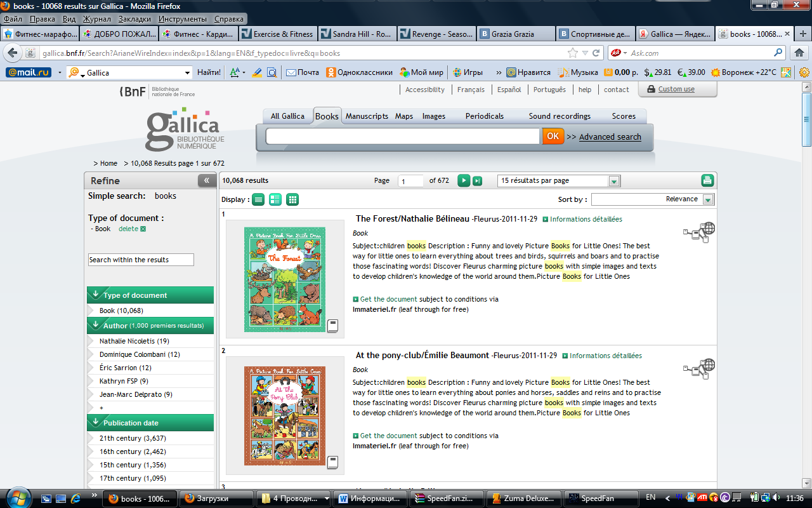
Task: Open Internet Explorer from quick launch
Action: (x=75, y=498)
